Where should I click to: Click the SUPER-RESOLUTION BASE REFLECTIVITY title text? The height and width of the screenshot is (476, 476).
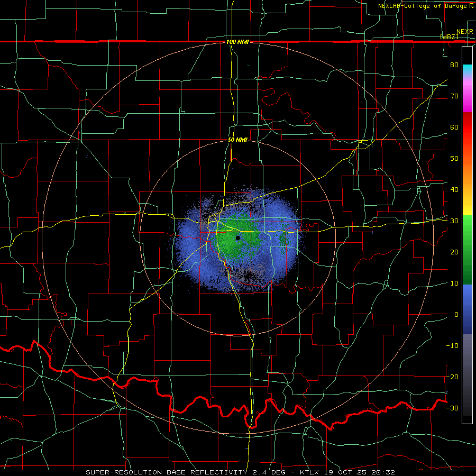point(167,472)
